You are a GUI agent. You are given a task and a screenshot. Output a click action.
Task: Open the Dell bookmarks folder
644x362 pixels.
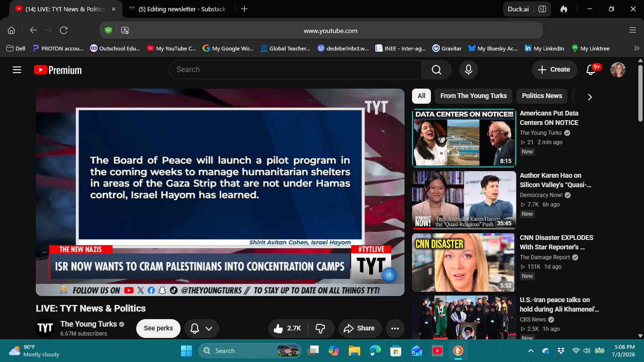click(16, 48)
